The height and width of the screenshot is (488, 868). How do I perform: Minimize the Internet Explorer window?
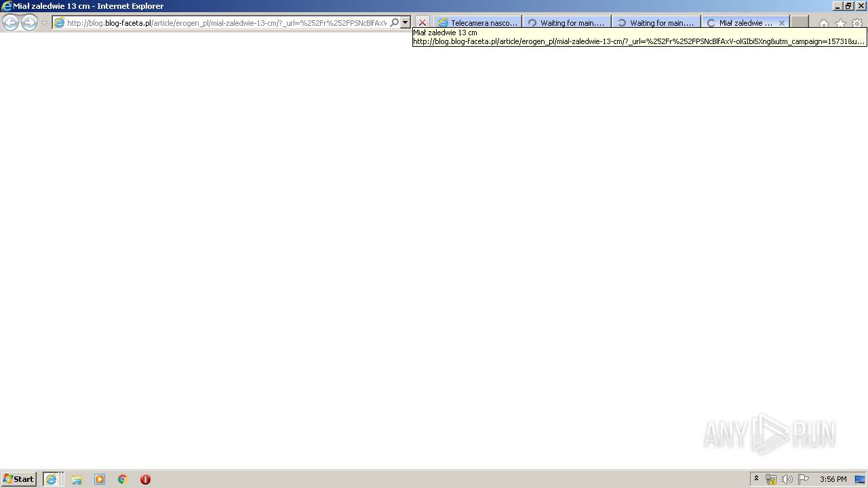click(x=837, y=6)
